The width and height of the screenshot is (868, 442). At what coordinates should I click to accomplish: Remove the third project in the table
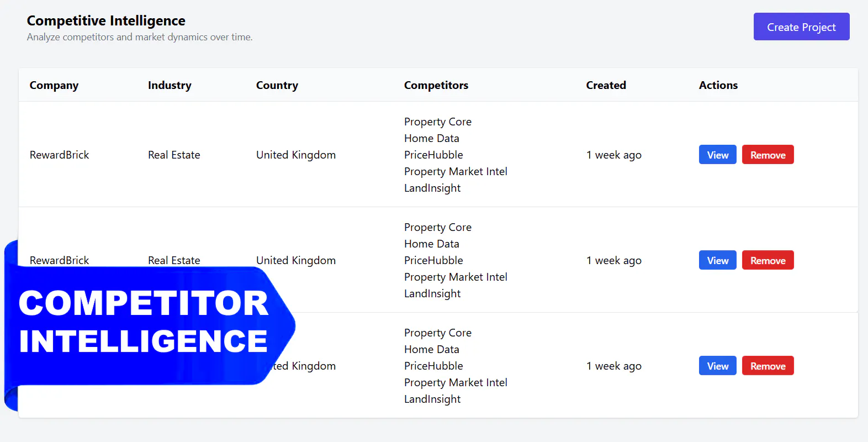(768, 366)
